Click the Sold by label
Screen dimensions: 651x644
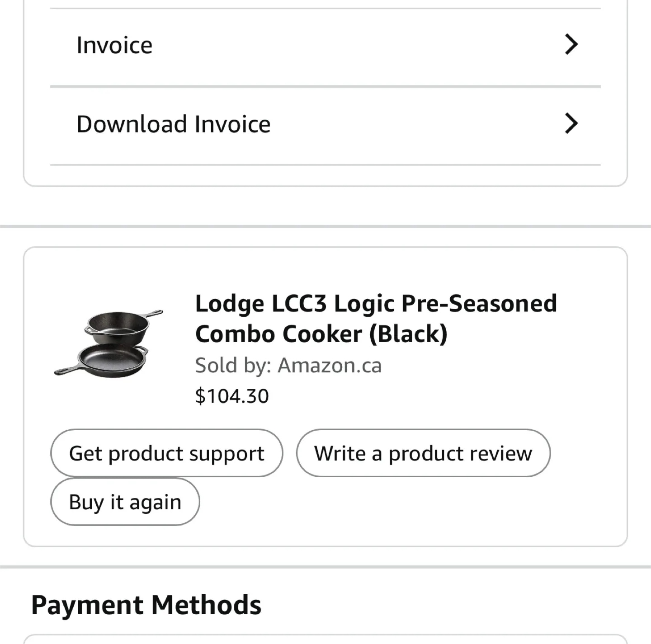231,365
